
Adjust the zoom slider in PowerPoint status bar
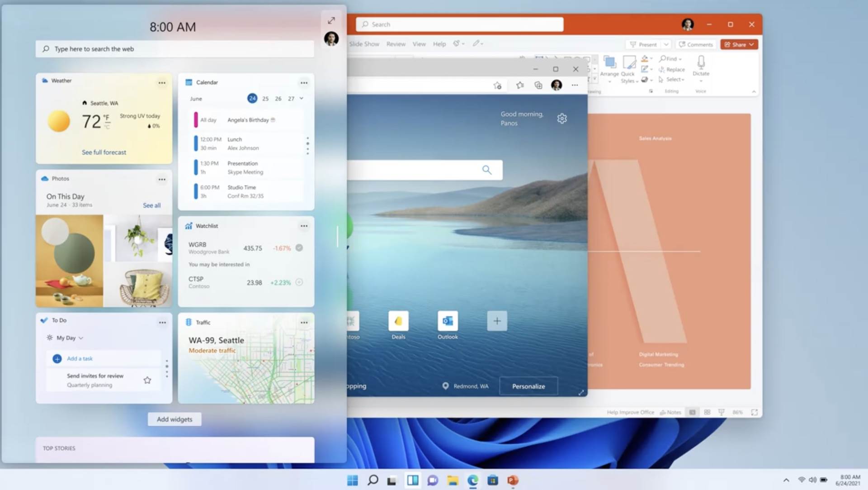[x=738, y=412]
